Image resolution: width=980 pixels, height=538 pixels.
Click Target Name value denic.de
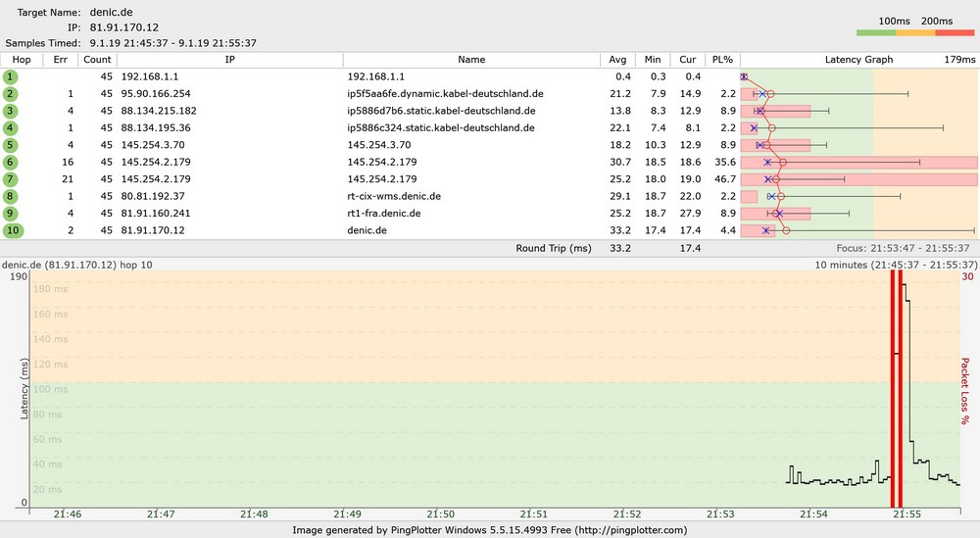point(112,13)
